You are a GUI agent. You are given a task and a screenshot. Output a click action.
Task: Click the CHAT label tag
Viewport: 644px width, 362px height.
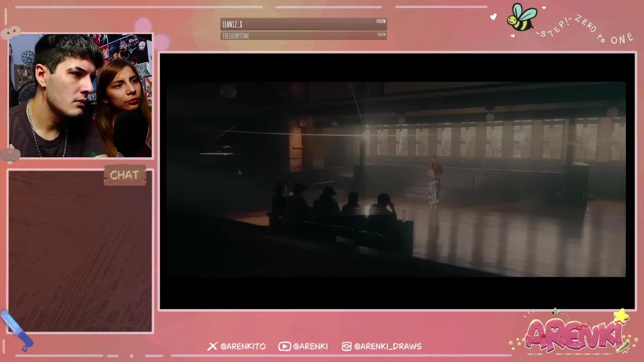(x=124, y=175)
